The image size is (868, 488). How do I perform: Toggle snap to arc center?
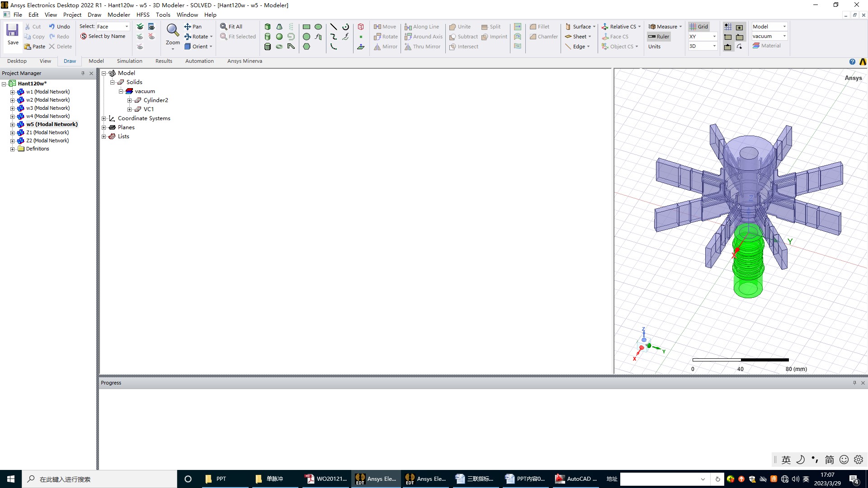(x=740, y=47)
